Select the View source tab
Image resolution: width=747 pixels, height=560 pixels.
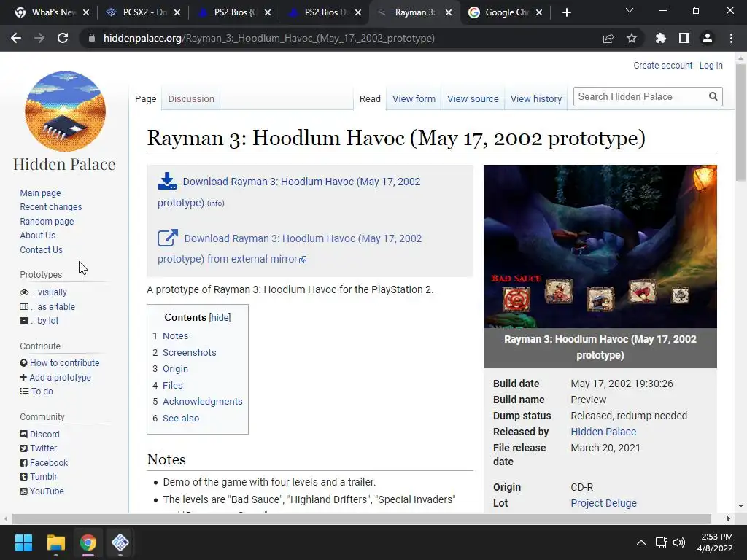(x=473, y=99)
